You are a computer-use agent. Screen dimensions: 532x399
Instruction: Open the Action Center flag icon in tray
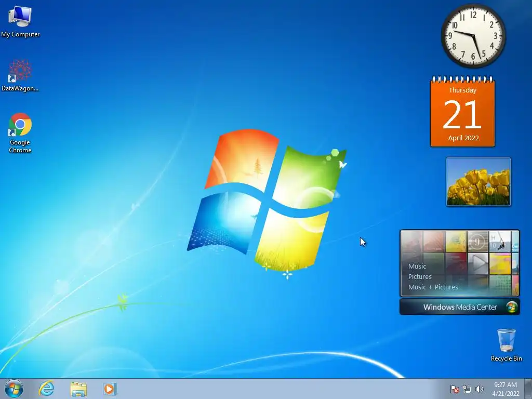point(454,389)
